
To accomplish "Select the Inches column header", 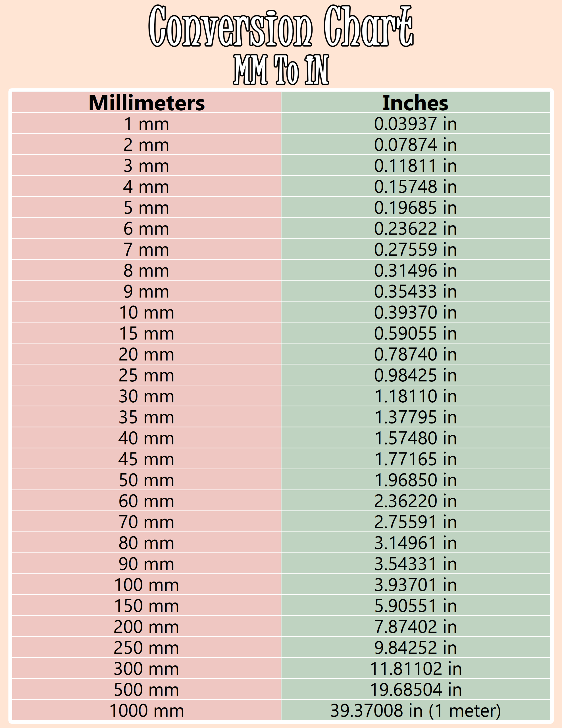I will [415, 103].
